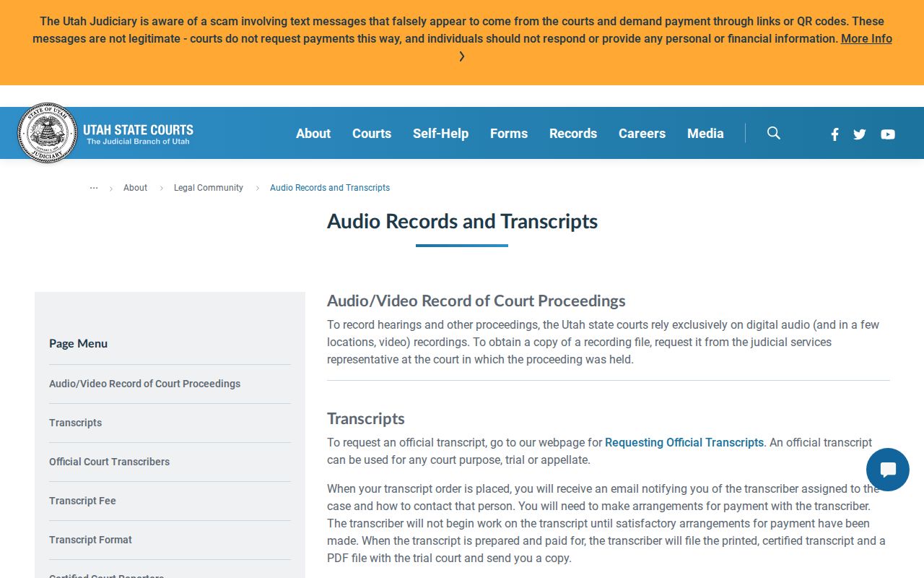Click the Audio/Video Record of Court Proceedings content heading
Screen dimensions: 924x578
coord(476,301)
